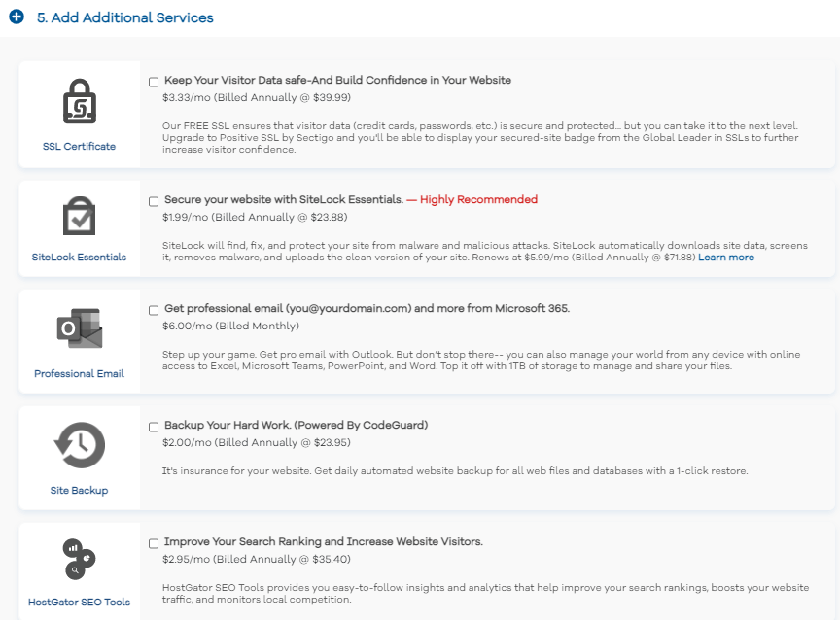The height and width of the screenshot is (620, 840).
Task: Click the SiteLock Essentials checkmark lock icon
Action: point(80,216)
